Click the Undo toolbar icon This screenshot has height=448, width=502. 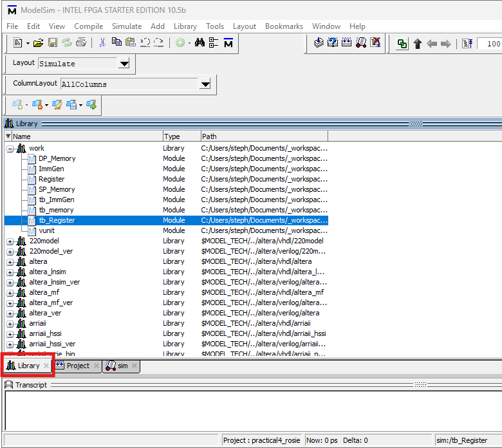[145, 42]
